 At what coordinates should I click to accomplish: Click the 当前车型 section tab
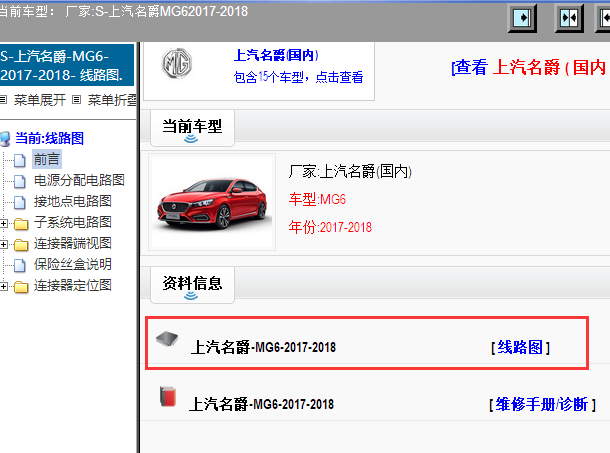[192, 128]
